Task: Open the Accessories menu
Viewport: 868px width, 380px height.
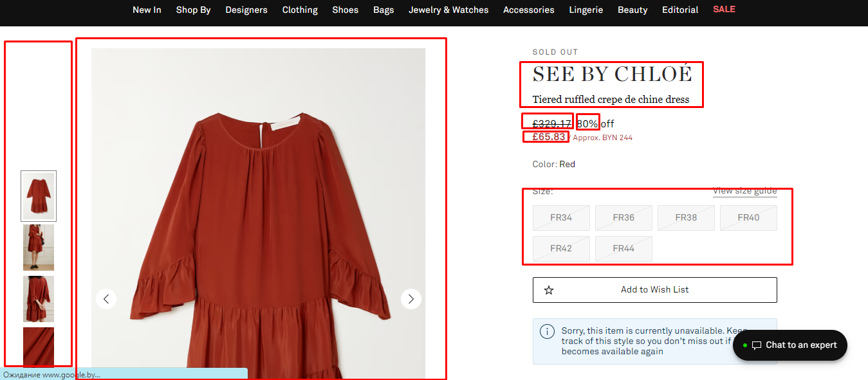Action: [529, 10]
